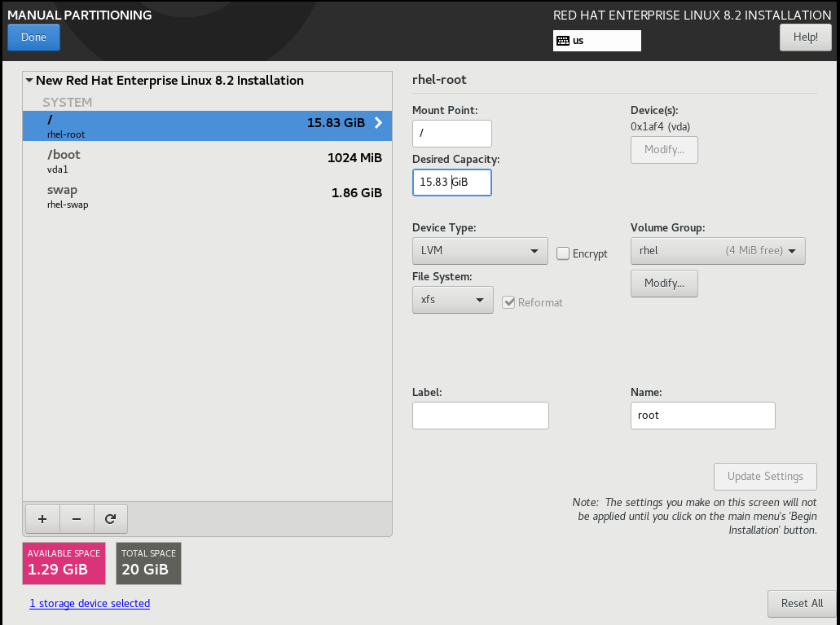The width and height of the screenshot is (840, 625).
Task: Click Modify under Device(s)
Action: pos(664,150)
